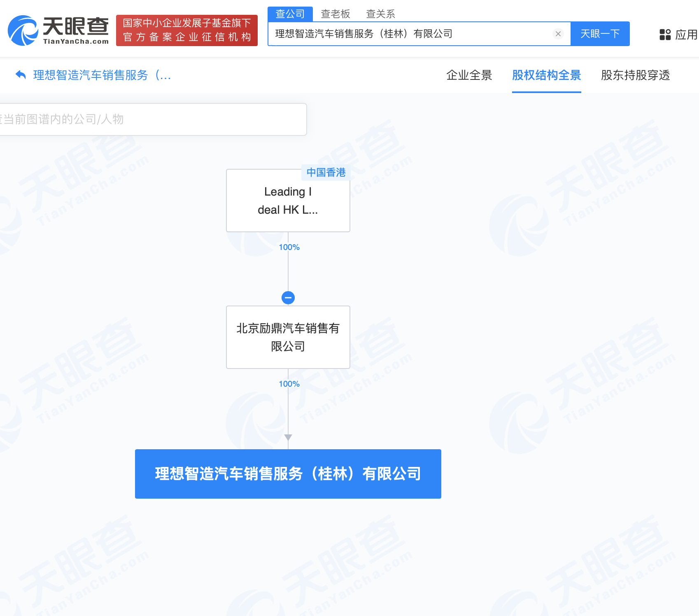Switch to the 查老板 search tab

click(336, 14)
